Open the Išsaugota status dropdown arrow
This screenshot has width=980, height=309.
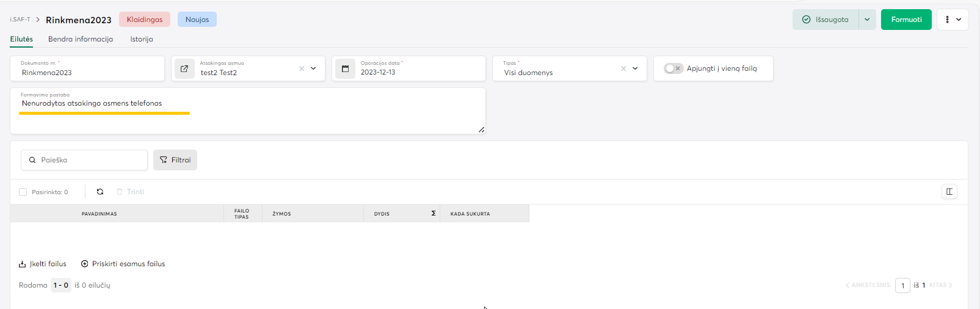(x=867, y=20)
